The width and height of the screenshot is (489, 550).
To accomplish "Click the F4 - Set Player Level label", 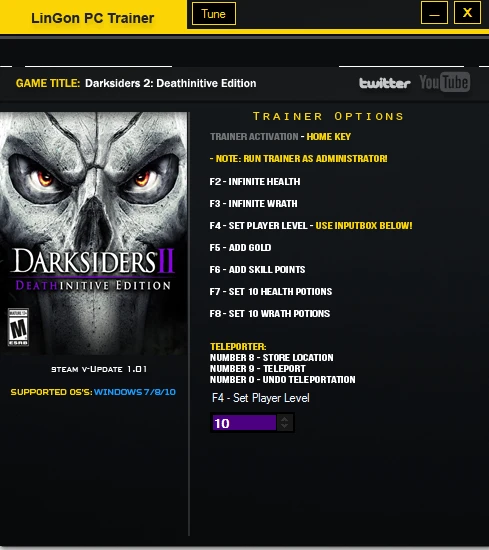I will pyautogui.click(x=261, y=398).
